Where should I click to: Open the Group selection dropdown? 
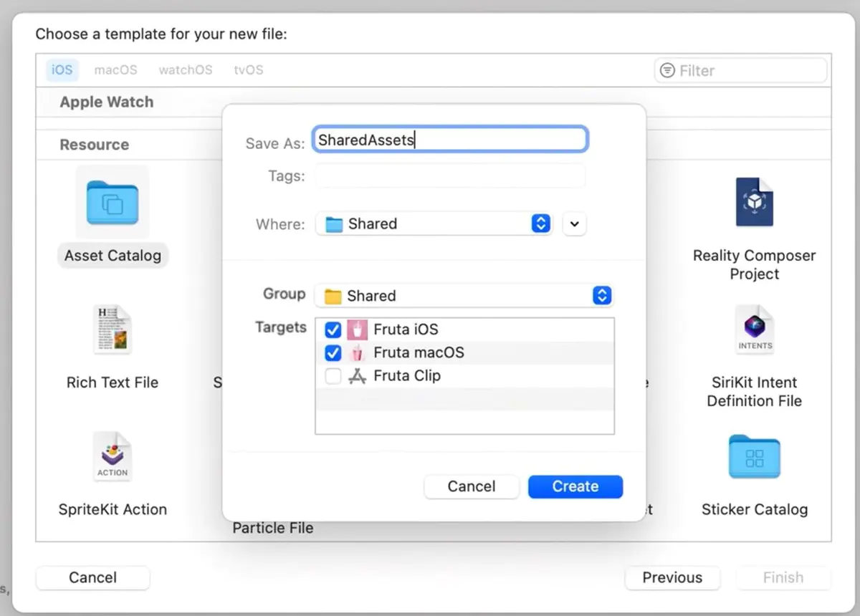click(602, 295)
